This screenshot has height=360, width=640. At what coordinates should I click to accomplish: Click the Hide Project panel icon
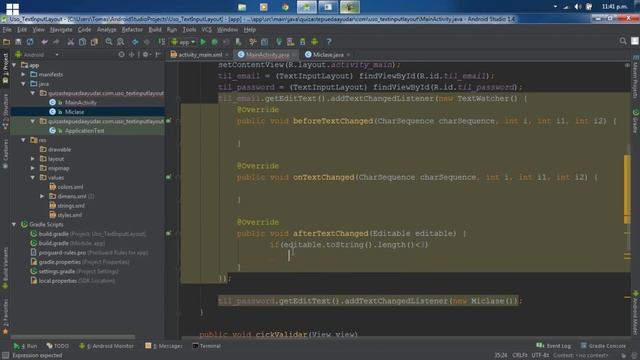pyautogui.click(x=158, y=54)
